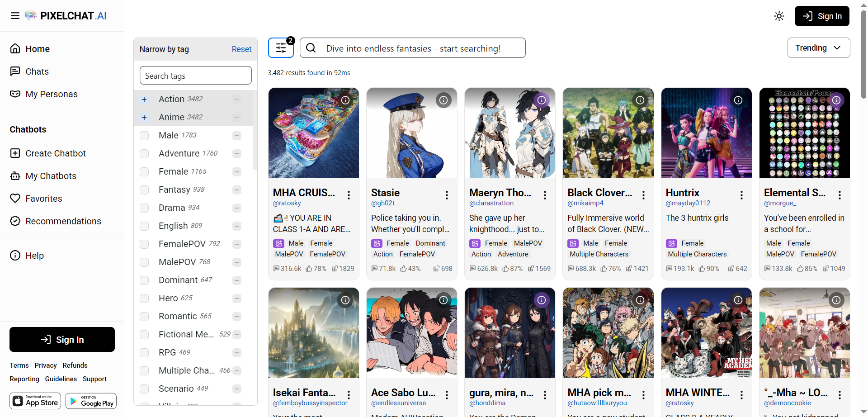Check the Male tag checkbox
868x417 pixels.
144,136
